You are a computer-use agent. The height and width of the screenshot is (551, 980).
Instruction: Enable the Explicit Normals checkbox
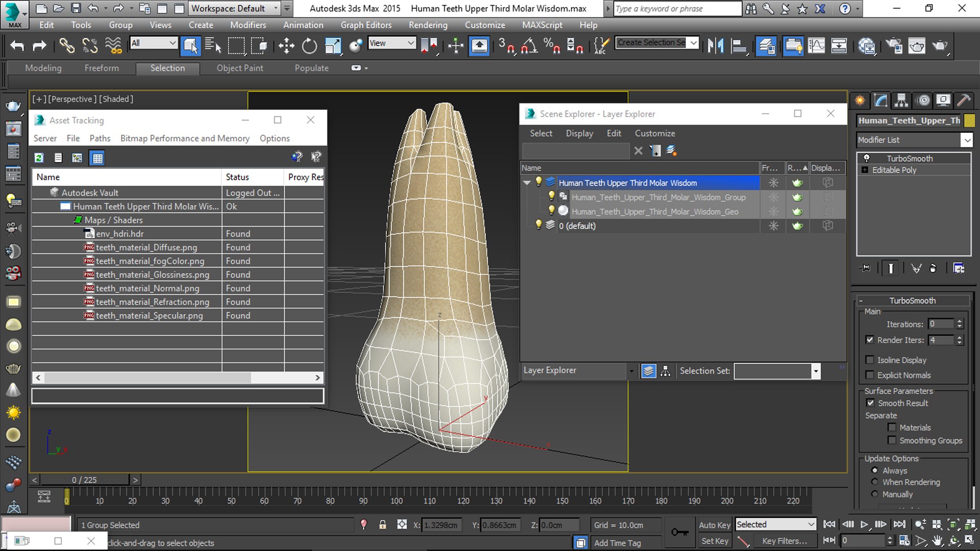pos(870,375)
